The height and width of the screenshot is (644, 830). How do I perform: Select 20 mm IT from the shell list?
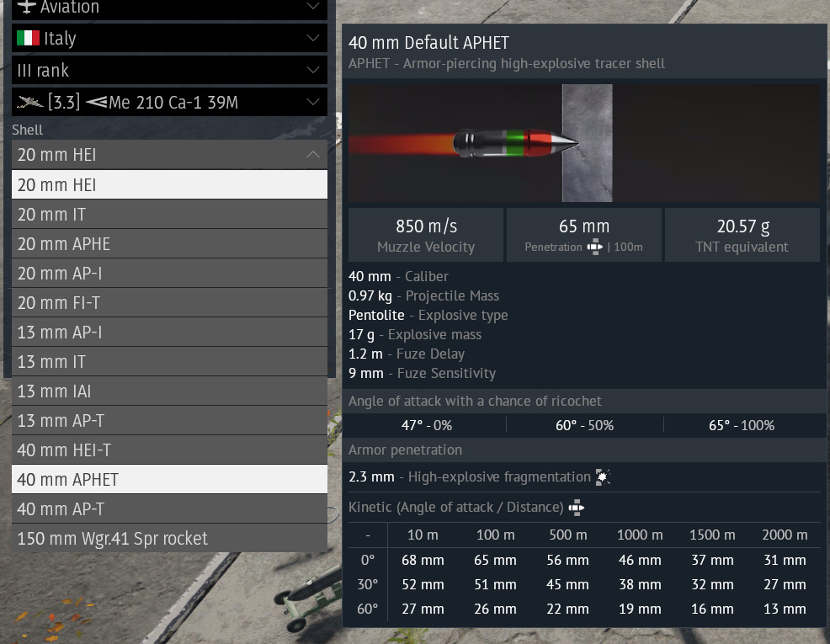pyautogui.click(x=169, y=215)
